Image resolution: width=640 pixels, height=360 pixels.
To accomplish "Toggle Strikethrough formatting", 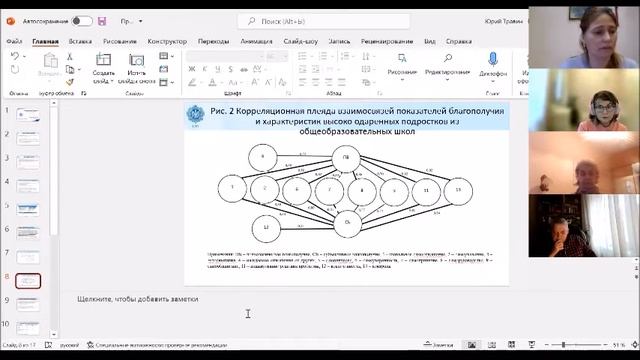I will pos(244,69).
